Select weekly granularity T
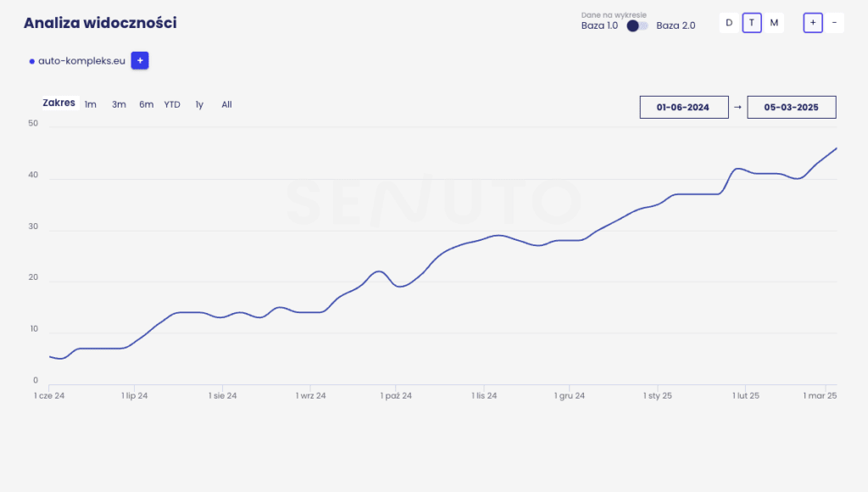The image size is (868, 492). tap(751, 23)
